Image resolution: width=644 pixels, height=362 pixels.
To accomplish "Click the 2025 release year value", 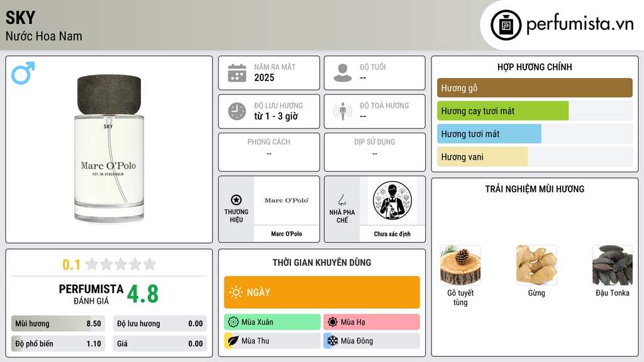I will 264,77.
